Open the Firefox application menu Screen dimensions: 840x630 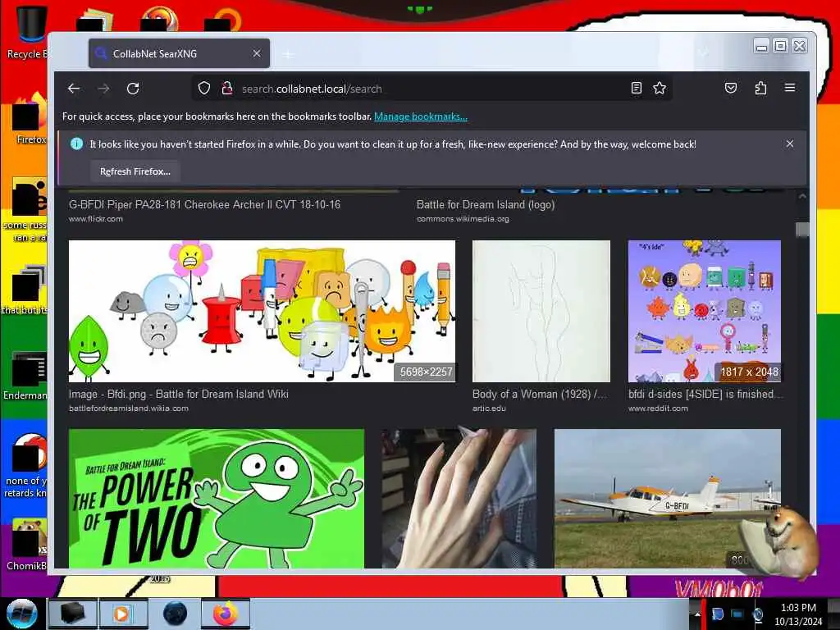pos(790,88)
